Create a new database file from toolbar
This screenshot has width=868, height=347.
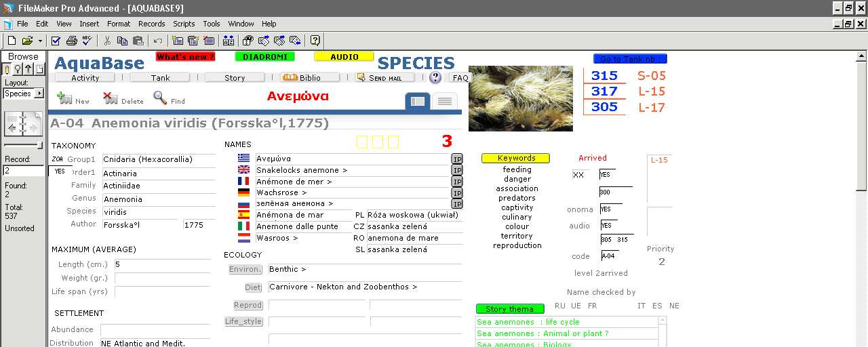(12, 41)
